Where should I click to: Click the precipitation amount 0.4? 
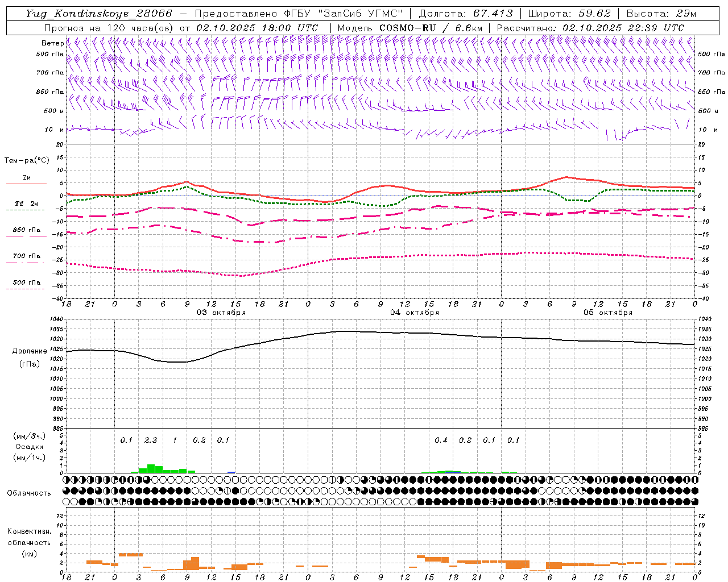(441, 440)
